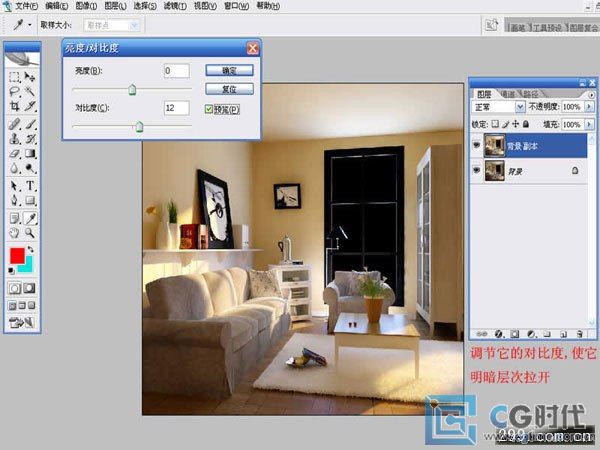Toggle lock image pixels brush icon
Image resolution: width=600 pixels, height=450 pixels.
click(506, 124)
